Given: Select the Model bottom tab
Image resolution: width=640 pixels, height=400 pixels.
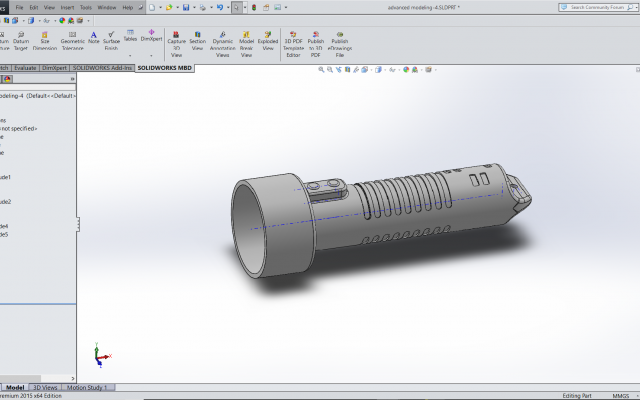Looking at the screenshot, I should pyautogui.click(x=15, y=387).
